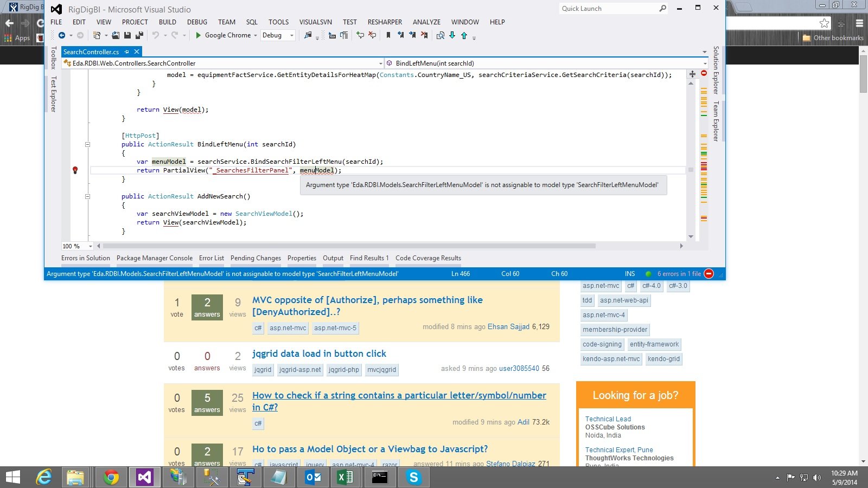
Task: Click the 6 errors in 1 file status text
Action: pos(679,274)
